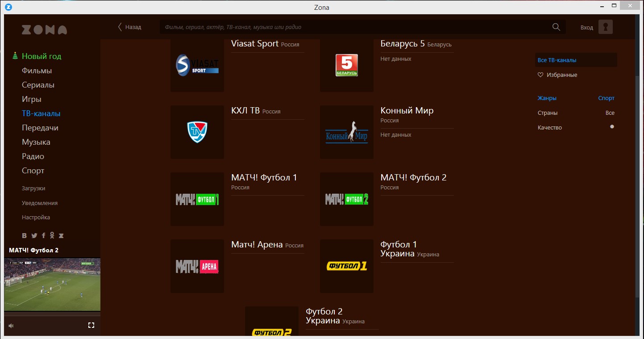Click the search magnifier icon

click(x=556, y=27)
